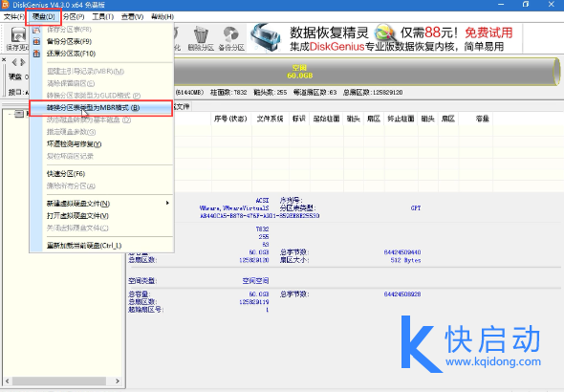Click the 60.0GB free space disk bar

click(366, 72)
